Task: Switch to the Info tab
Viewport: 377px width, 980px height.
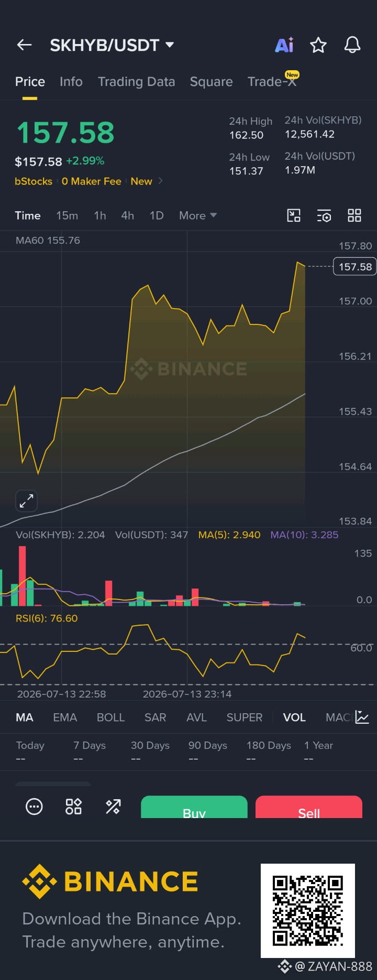Action: click(71, 82)
